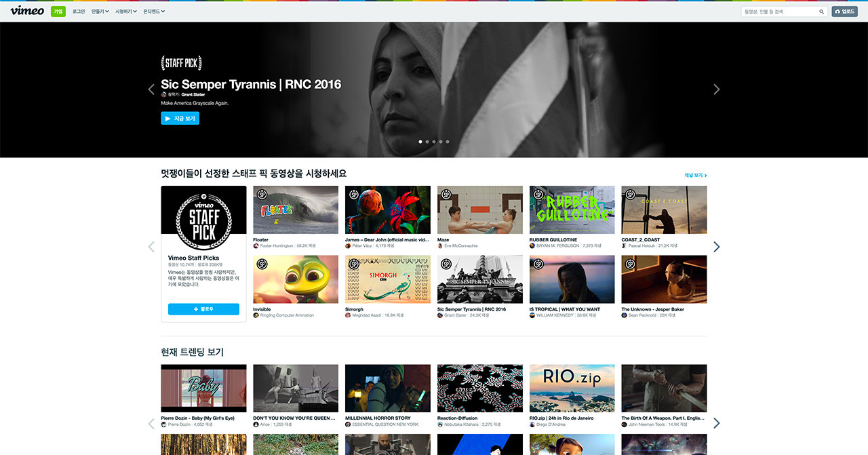Click staff pick badge on Floater thumbnail
This screenshot has width=868, height=455.
pos(262,195)
